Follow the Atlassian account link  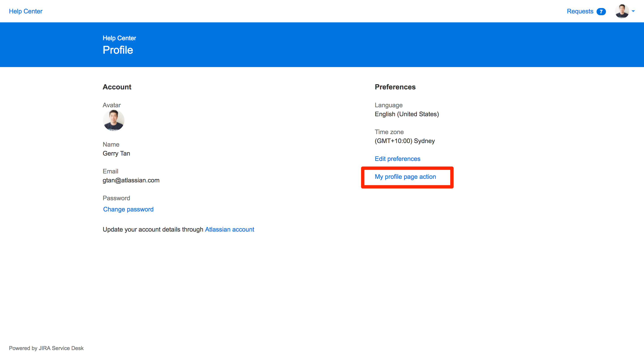click(230, 229)
